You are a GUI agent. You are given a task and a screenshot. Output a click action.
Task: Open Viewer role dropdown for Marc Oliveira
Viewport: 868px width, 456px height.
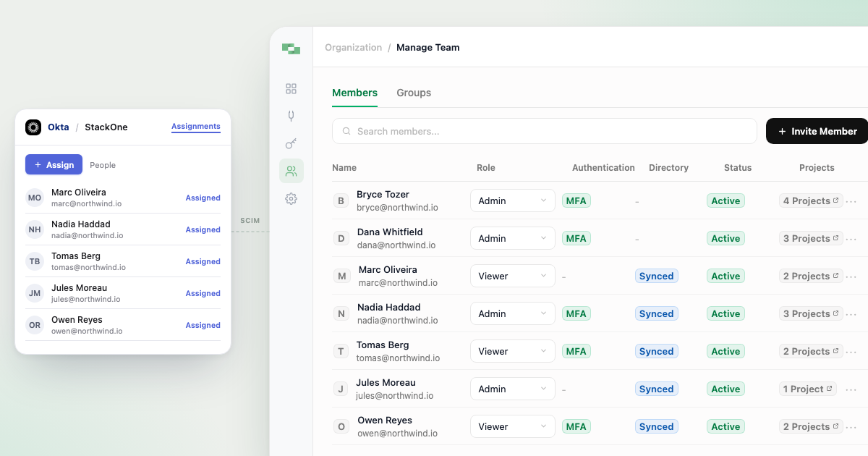513,276
